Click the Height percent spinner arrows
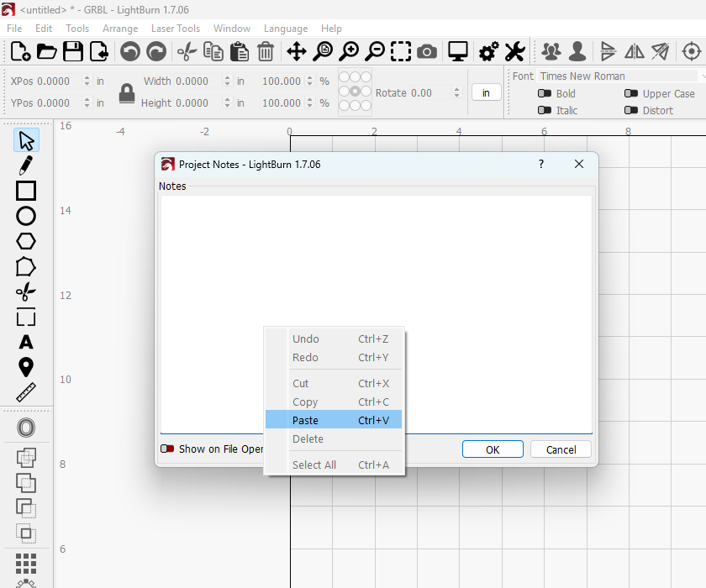Viewport: 706px width, 588px height. 310,102
